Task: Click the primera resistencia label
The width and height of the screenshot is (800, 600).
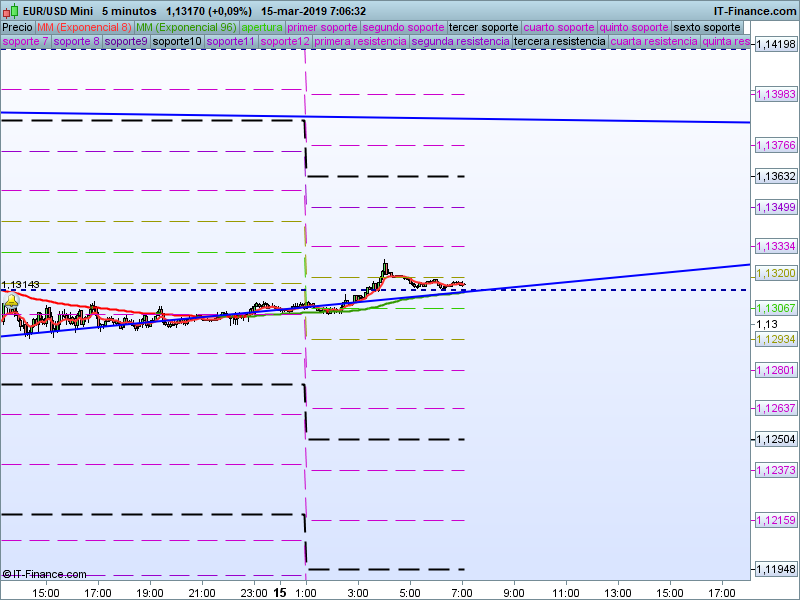Action: (360, 42)
